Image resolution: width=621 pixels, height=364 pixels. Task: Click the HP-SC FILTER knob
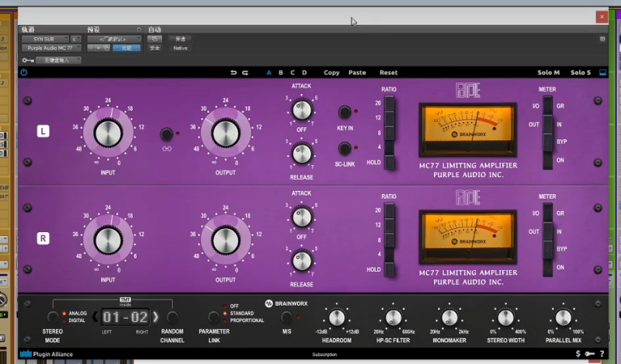click(x=394, y=317)
